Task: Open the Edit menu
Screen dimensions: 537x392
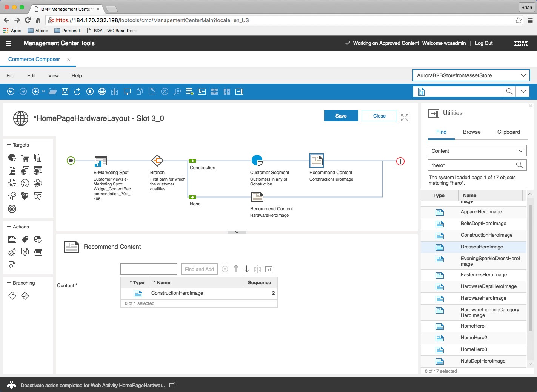Action: tap(31, 75)
